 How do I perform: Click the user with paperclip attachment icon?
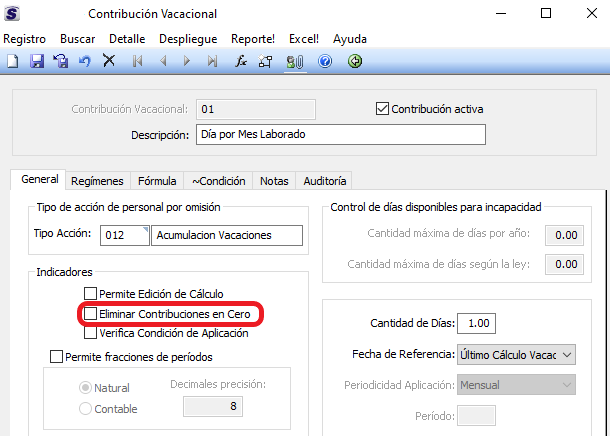tap(294, 62)
